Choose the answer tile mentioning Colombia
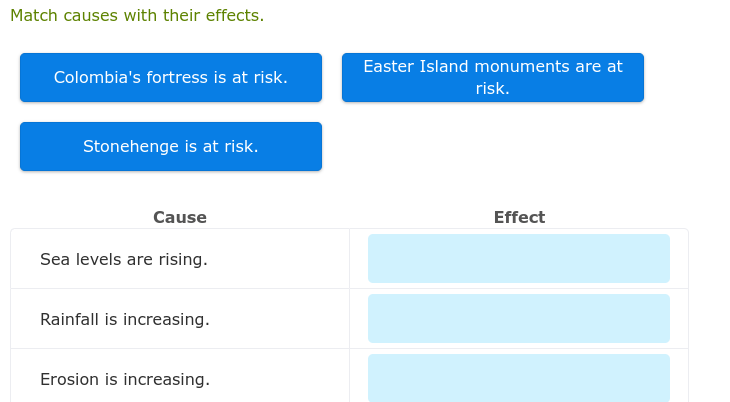 coord(171,78)
